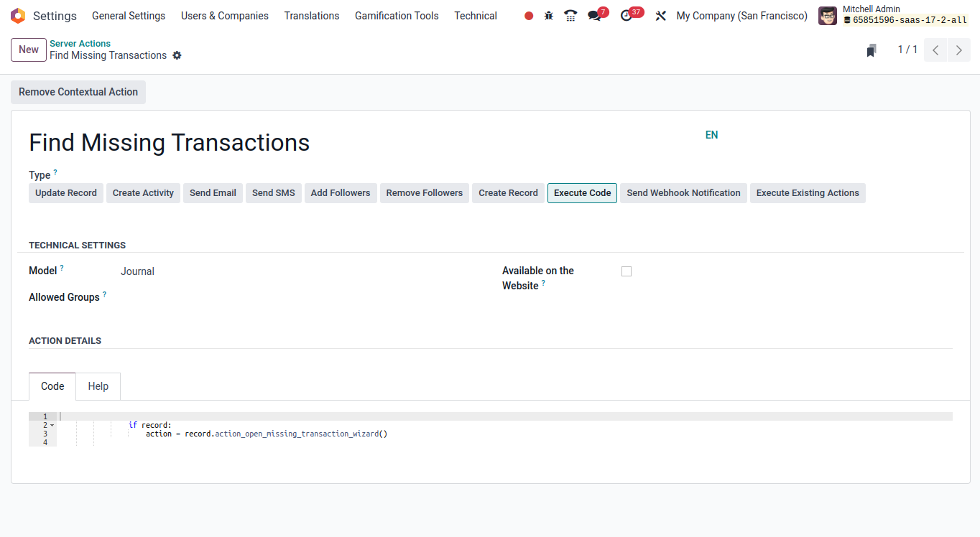Go to next record arrow
Viewport: 980px width, 537px height.
(x=959, y=50)
